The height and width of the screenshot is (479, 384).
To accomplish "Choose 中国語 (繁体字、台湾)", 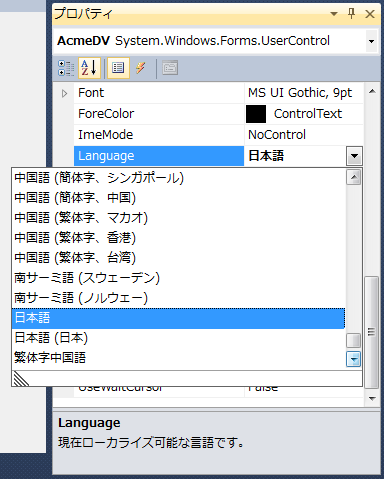I will [x=178, y=258].
